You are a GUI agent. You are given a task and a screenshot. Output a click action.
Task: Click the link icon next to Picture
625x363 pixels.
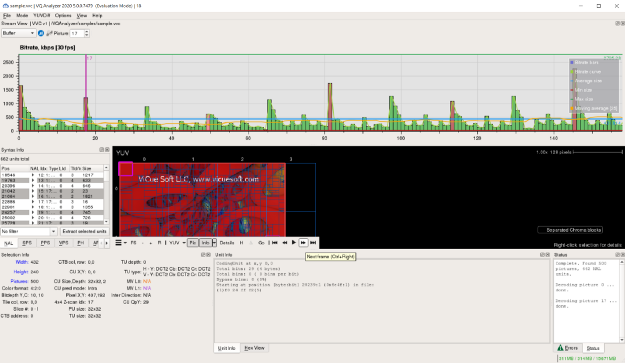click(49, 33)
